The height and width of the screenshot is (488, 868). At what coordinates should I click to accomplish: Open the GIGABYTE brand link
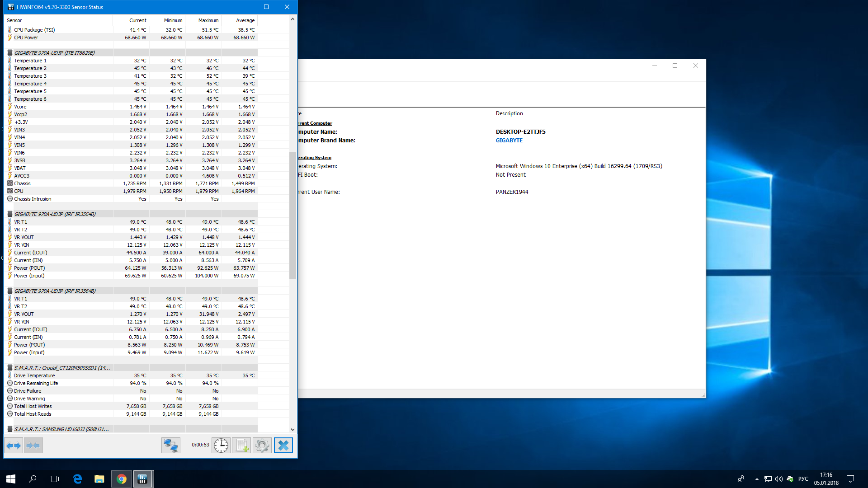point(509,141)
